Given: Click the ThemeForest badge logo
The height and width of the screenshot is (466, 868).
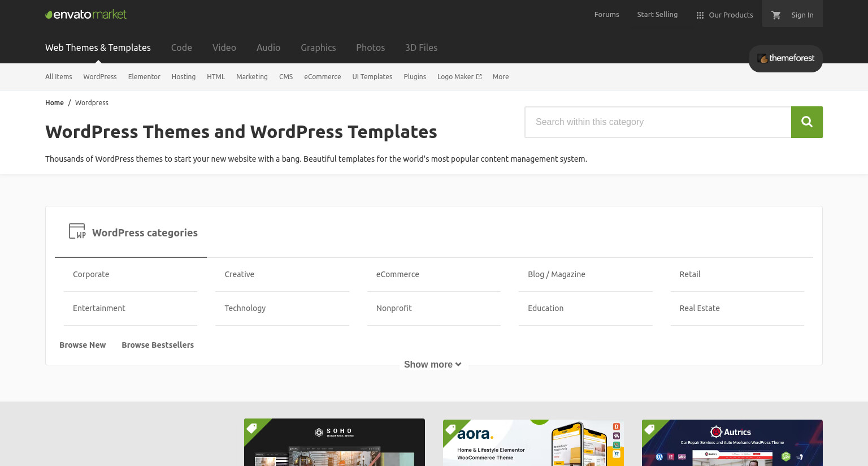Looking at the screenshot, I should tap(785, 58).
